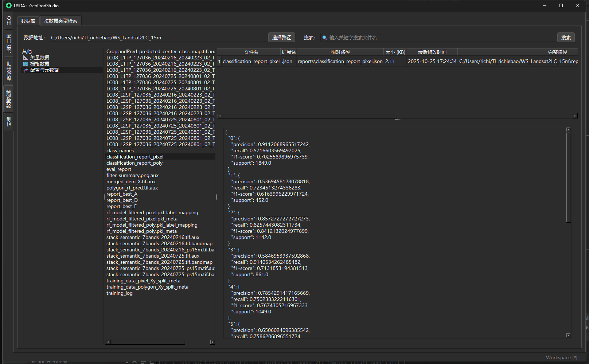Click the JSON preview vertical scrollbar thumb
This screenshot has height=364, width=589.
(568, 177)
